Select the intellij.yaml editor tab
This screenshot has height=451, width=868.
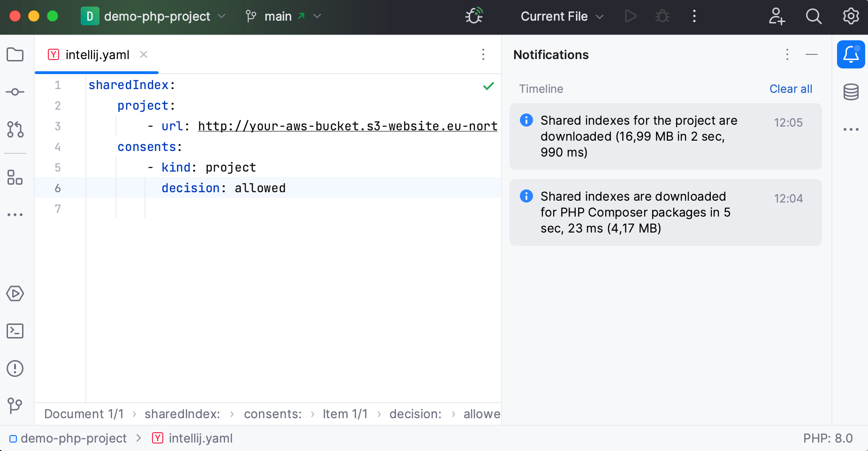click(97, 54)
